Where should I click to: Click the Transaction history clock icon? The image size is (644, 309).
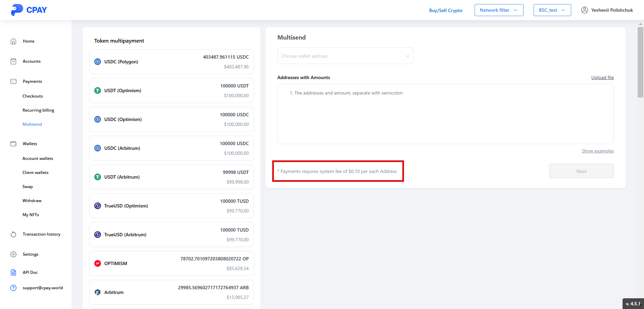[13, 234]
